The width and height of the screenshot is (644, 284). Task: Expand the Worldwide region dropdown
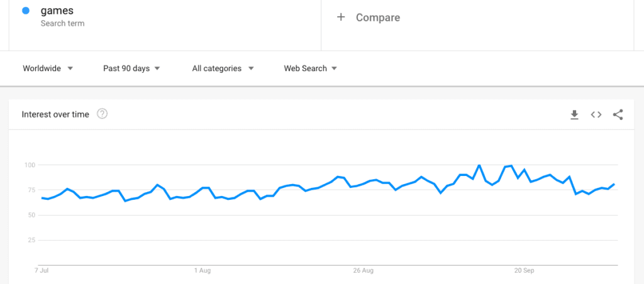[48, 68]
